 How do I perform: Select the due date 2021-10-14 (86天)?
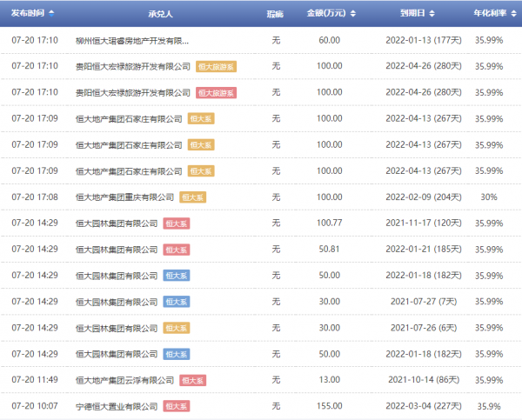click(x=424, y=380)
